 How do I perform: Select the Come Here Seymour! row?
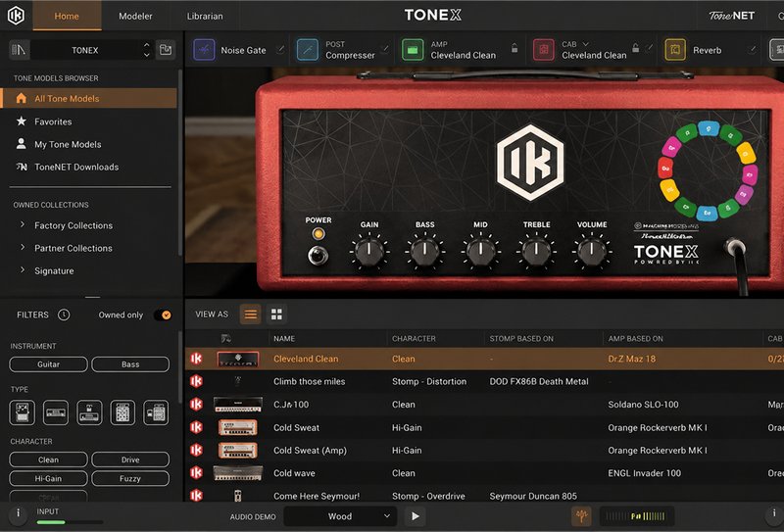[x=484, y=495]
